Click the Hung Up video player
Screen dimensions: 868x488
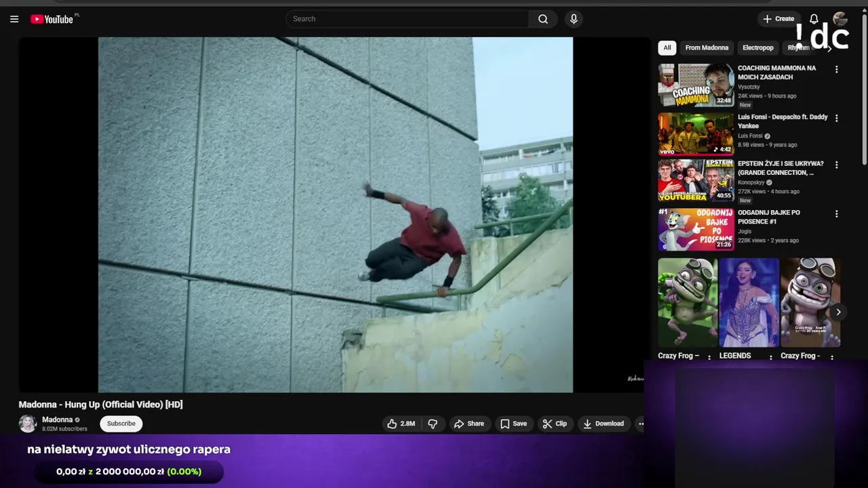pos(335,215)
